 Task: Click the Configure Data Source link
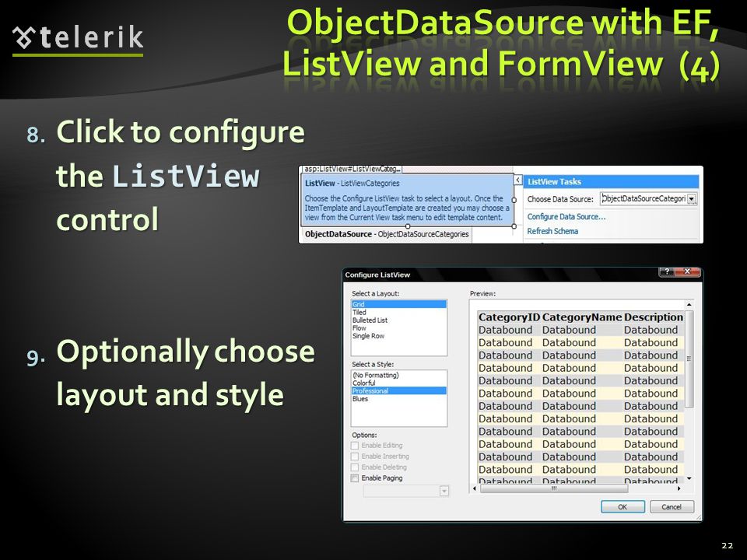tap(566, 217)
